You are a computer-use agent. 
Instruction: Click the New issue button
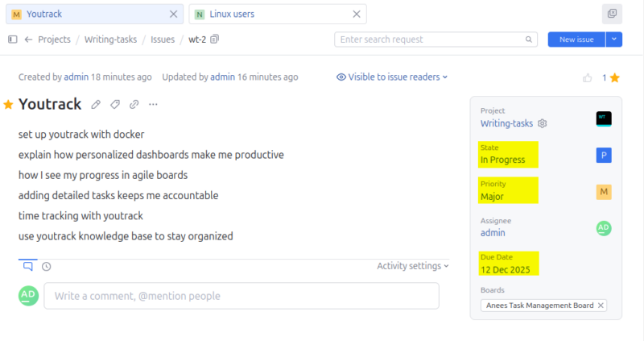(x=576, y=40)
